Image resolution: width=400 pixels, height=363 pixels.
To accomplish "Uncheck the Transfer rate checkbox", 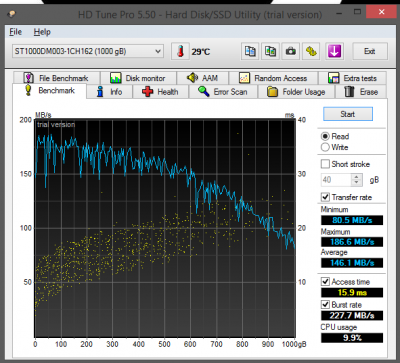I will point(325,197).
